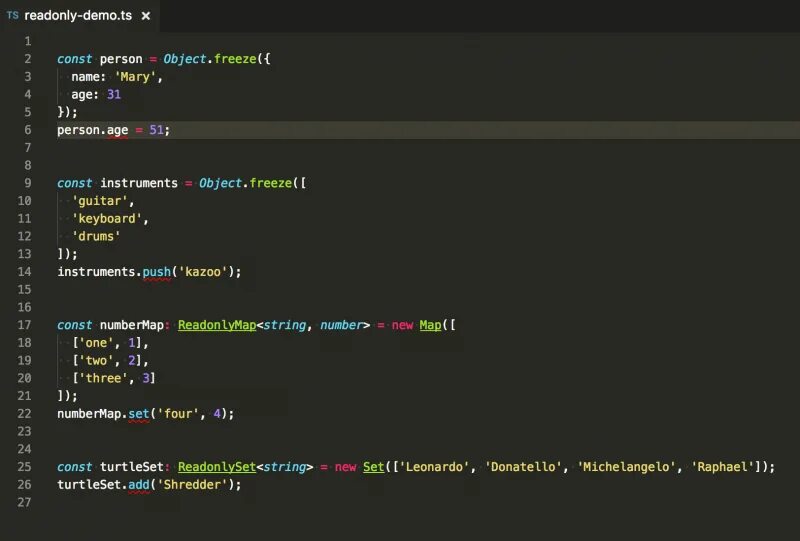The image size is (800, 541).
Task: Select the readonly-demo.ts editor tab
Action: click(x=79, y=16)
